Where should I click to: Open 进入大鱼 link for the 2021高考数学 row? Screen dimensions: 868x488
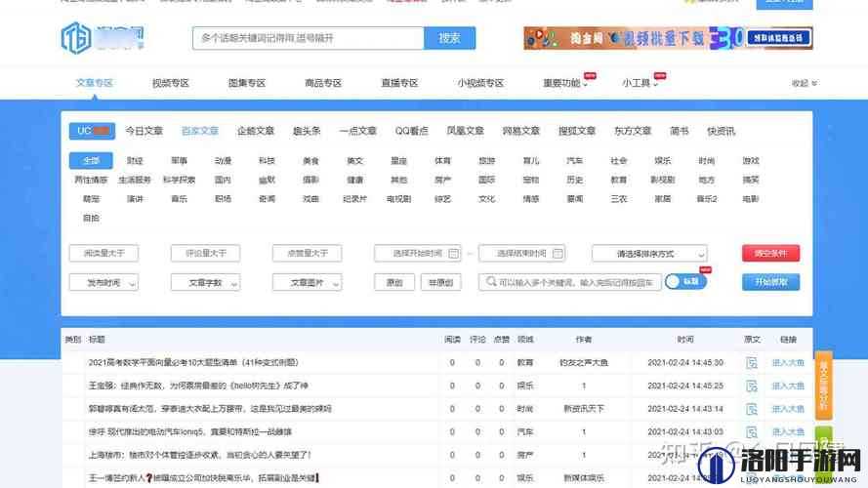pos(788,363)
